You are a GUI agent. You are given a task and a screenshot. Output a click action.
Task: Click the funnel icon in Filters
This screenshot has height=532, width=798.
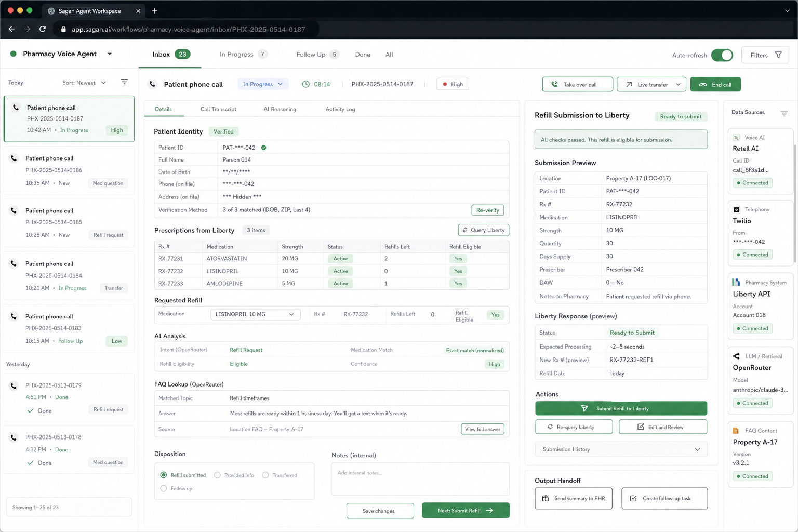(778, 55)
